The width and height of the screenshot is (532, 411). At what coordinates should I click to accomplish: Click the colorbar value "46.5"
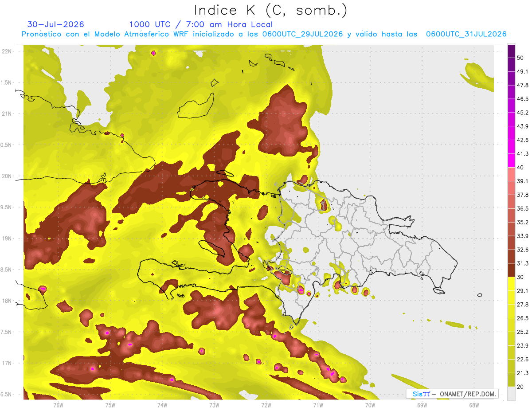(523, 99)
